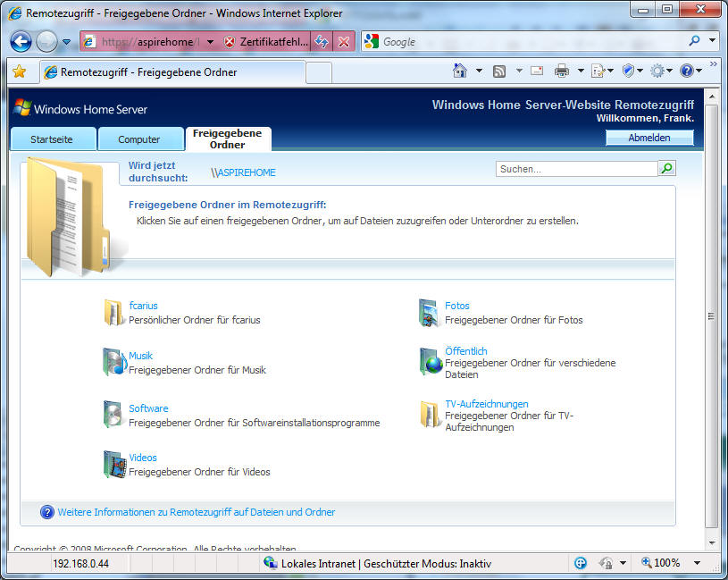Screen dimensions: 728x580
Task: Click the vertical scrollbar thumb
Action: point(711,315)
